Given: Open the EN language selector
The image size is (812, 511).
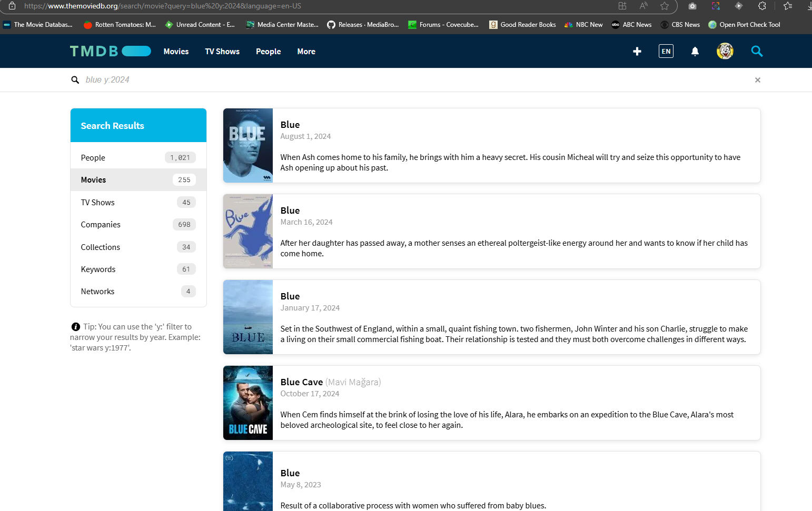Looking at the screenshot, I should point(666,51).
